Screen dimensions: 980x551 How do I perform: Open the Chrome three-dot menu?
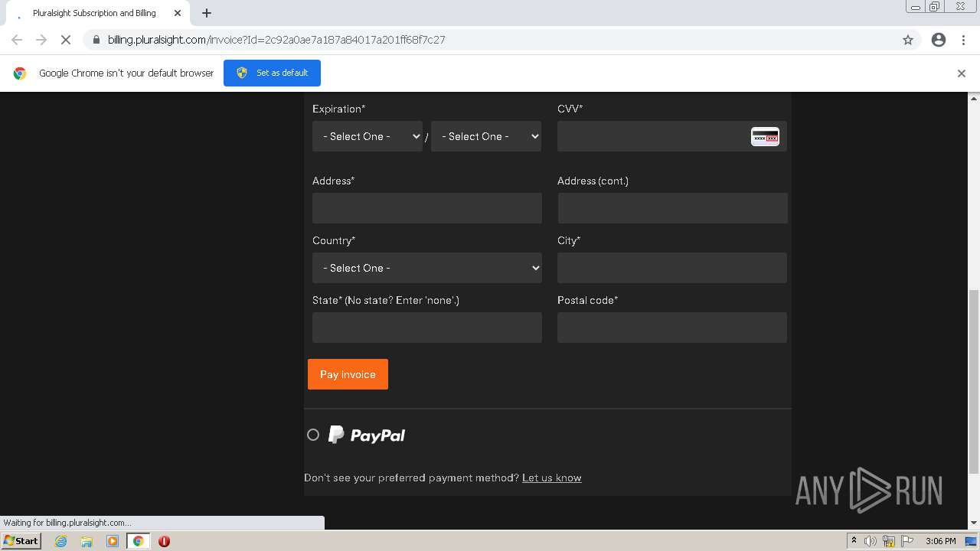click(963, 40)
